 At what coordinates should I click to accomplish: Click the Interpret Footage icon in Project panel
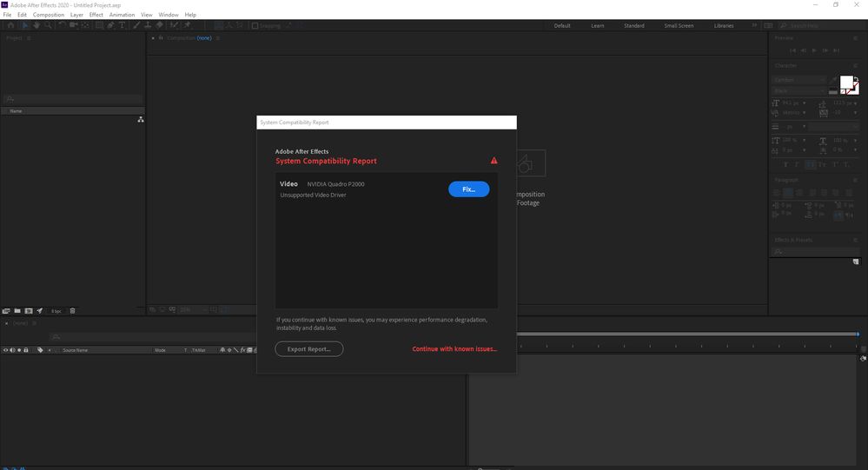pos(6,311)
